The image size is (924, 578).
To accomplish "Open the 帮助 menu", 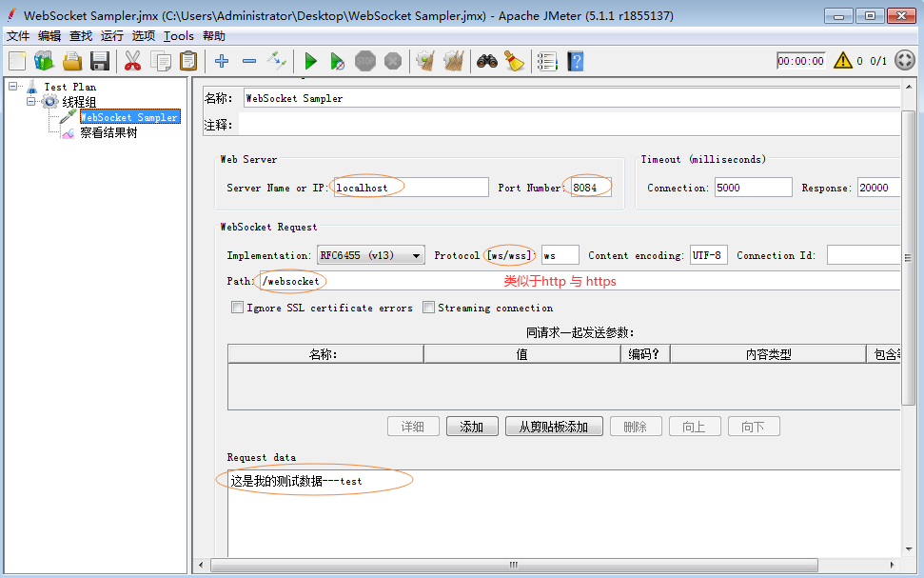I will pyautogui.click(x=214, y=36).
